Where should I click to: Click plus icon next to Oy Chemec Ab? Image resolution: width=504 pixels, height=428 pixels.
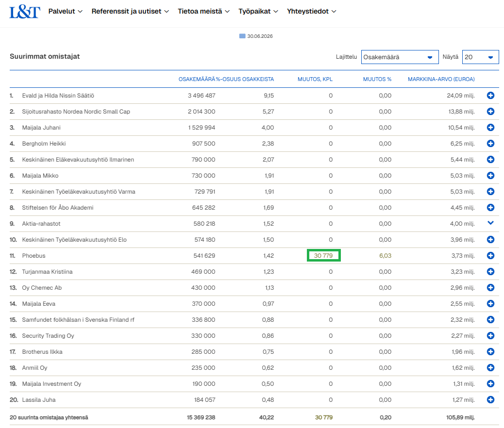(x=490, y=288)
